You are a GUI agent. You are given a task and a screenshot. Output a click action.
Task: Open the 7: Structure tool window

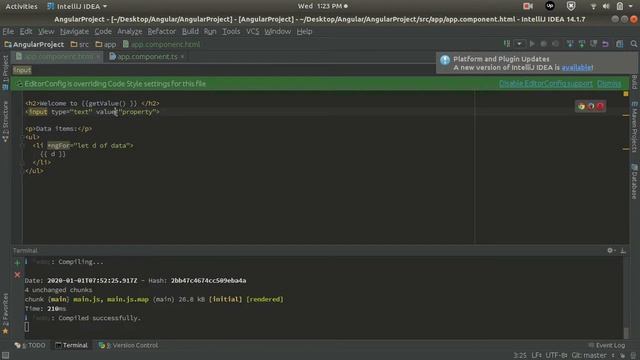(5, 122)
